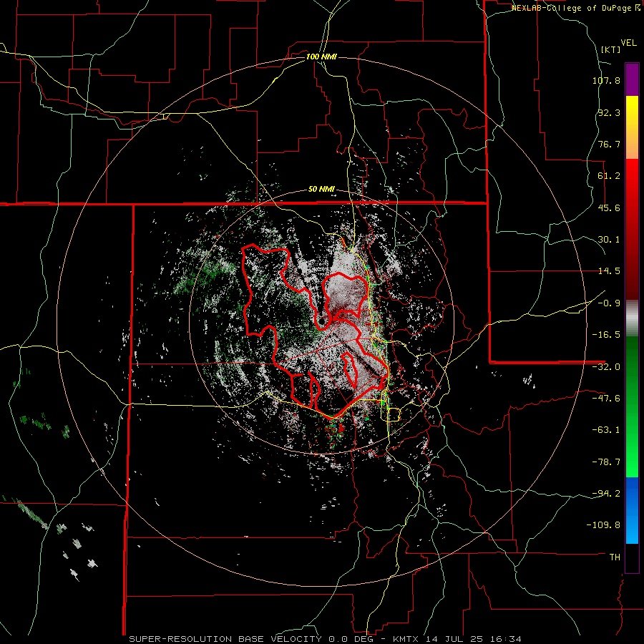
Task: Click the 107.8 scale value
Action: 606,80
